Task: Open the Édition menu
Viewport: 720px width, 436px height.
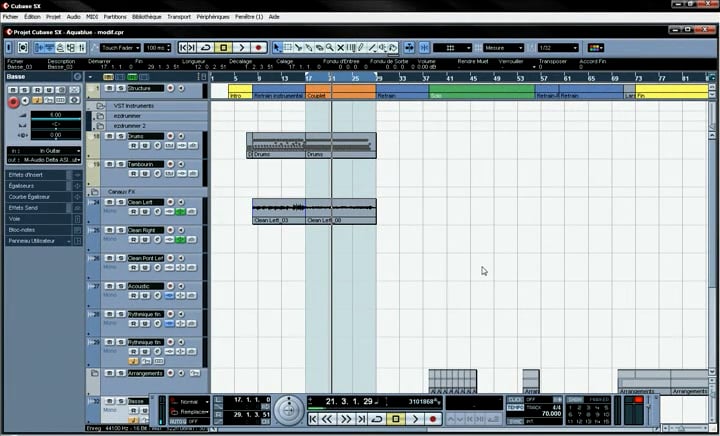Action: pos(32,17)
